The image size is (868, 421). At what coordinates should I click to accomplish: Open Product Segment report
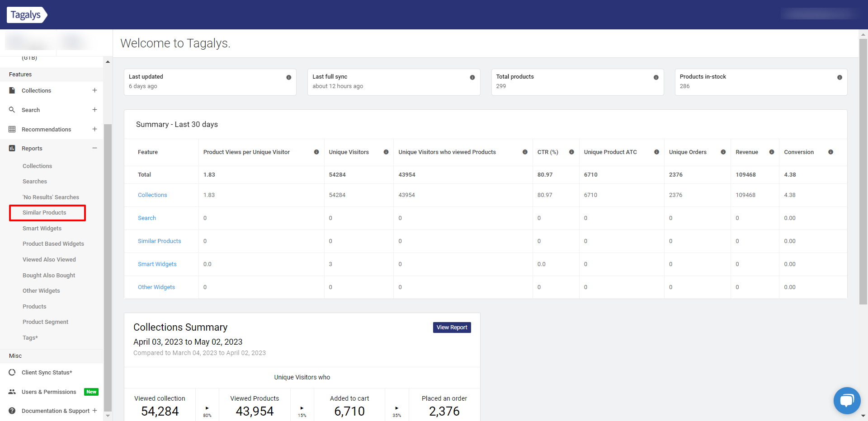[x=45, y=322]
